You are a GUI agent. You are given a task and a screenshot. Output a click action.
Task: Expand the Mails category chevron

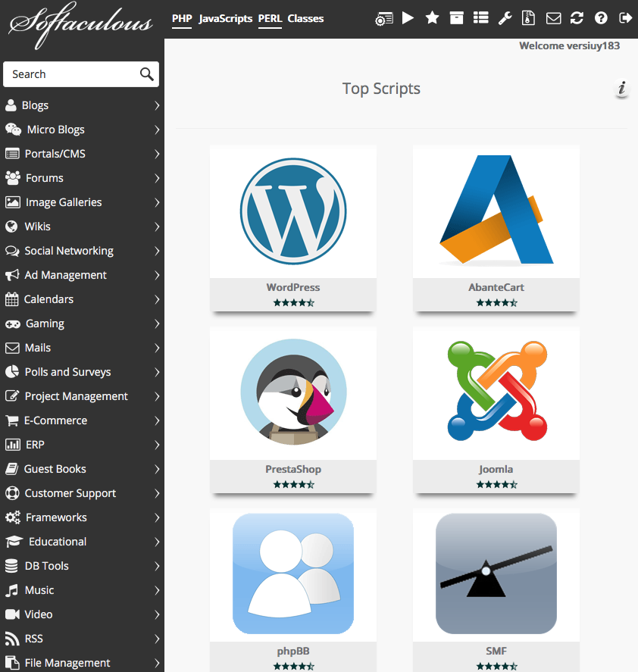(x=157, y=348)
